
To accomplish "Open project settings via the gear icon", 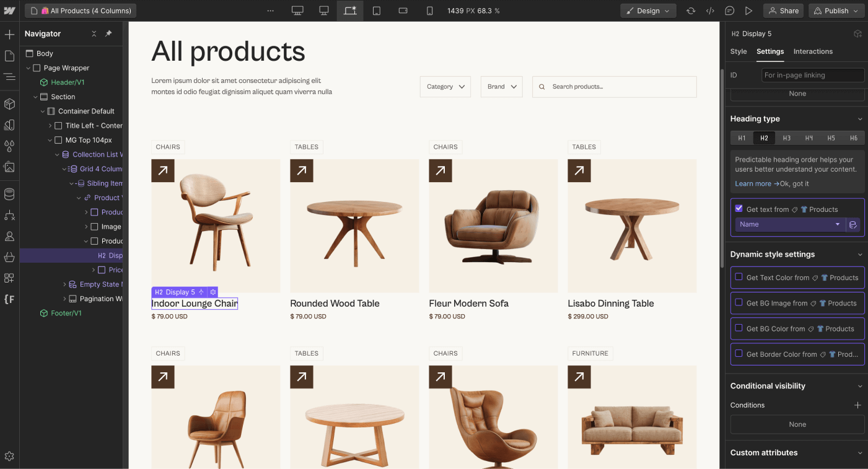I will pos(9,455).
